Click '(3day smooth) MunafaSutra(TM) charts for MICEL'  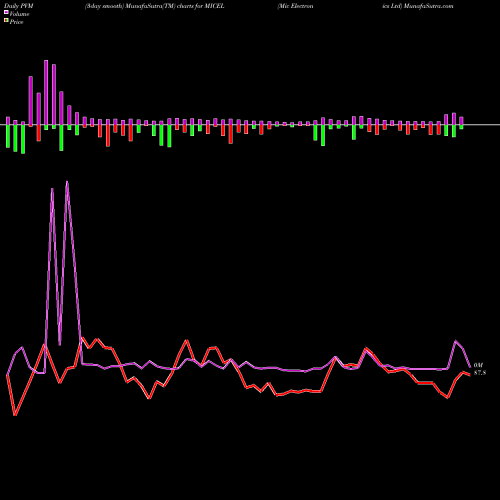[x=155, y=6]
